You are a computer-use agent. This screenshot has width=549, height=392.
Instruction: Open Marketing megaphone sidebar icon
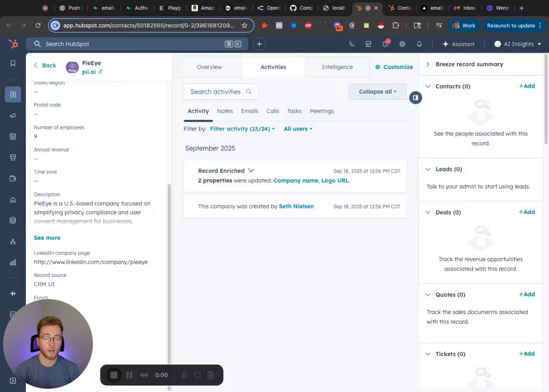13,115
